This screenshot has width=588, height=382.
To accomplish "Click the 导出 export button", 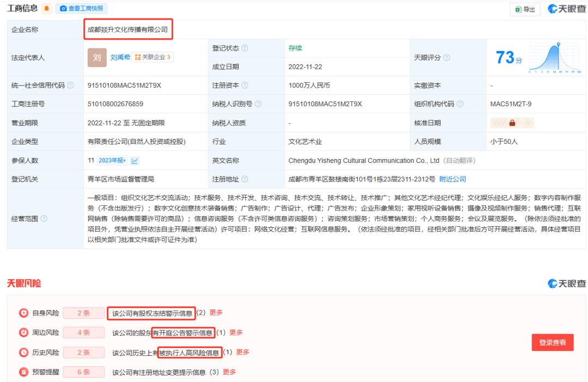I will pyautogui.click(x=525, y=9).
